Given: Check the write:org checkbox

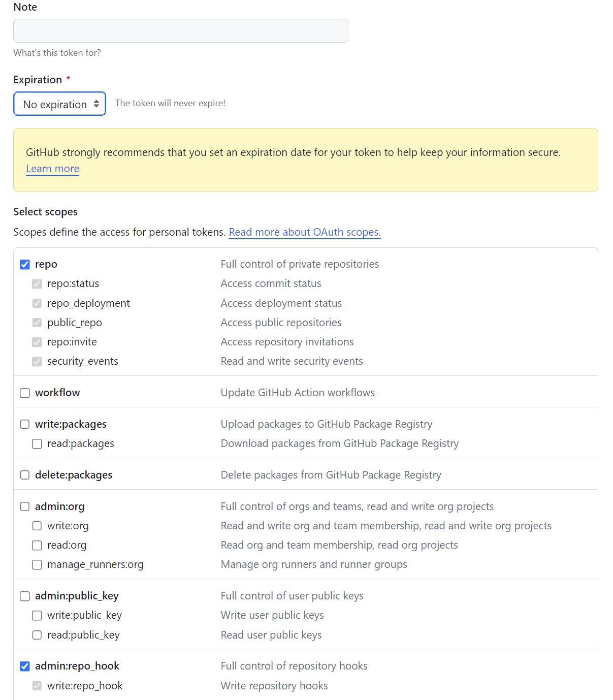Looking at the screenshot, I should click(37, 526).
